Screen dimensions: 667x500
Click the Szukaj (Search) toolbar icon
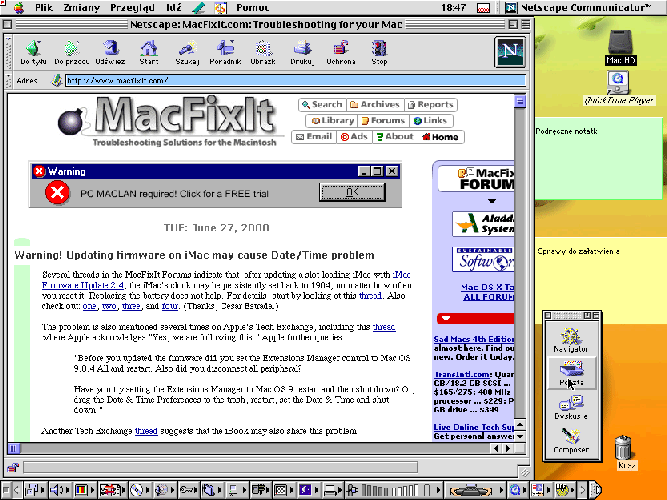[186, 51]
